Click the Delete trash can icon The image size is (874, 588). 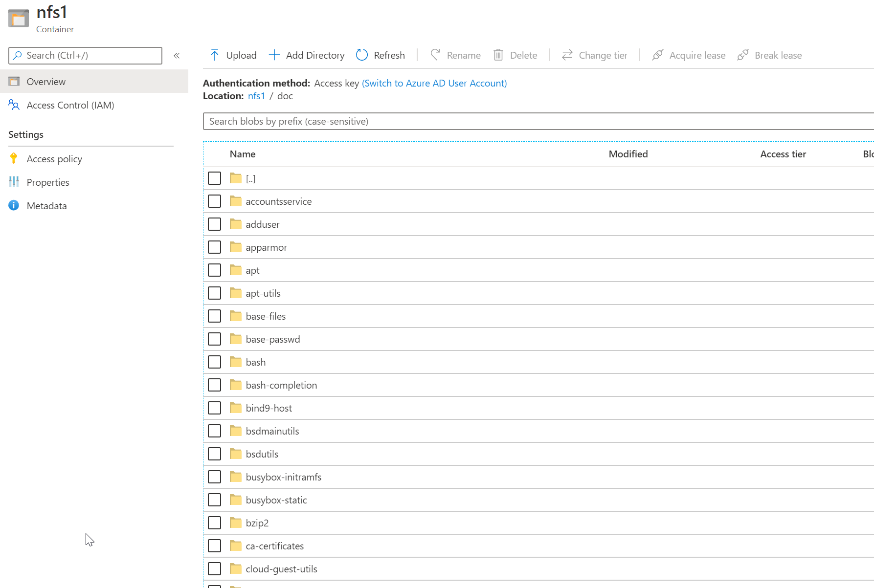tap(498, 55)
